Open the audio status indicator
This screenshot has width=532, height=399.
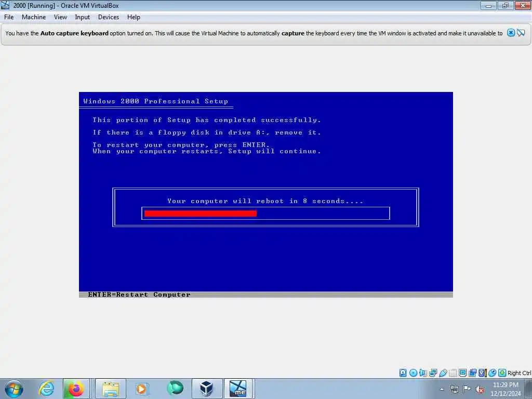click(423, 373)
